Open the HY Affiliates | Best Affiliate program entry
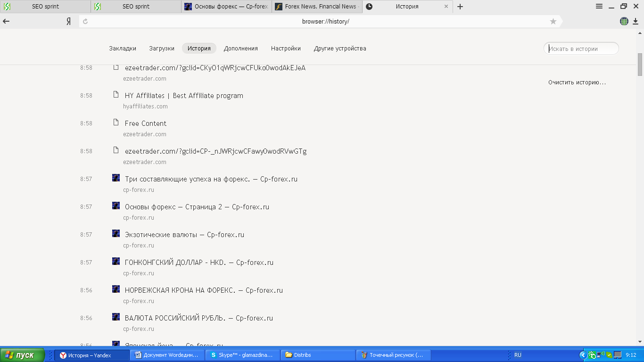This screenshot has height=362, width=644. click(184, 96)
